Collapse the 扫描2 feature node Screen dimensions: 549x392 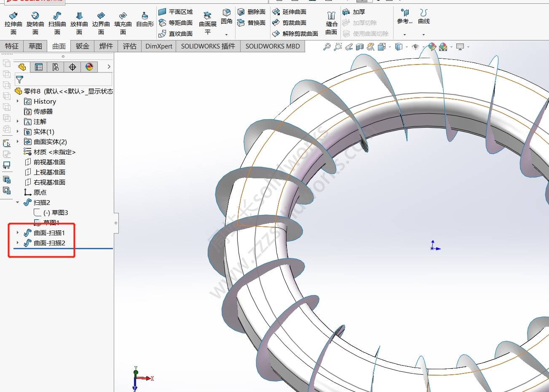pyautogui.click(x=18, y=202)
